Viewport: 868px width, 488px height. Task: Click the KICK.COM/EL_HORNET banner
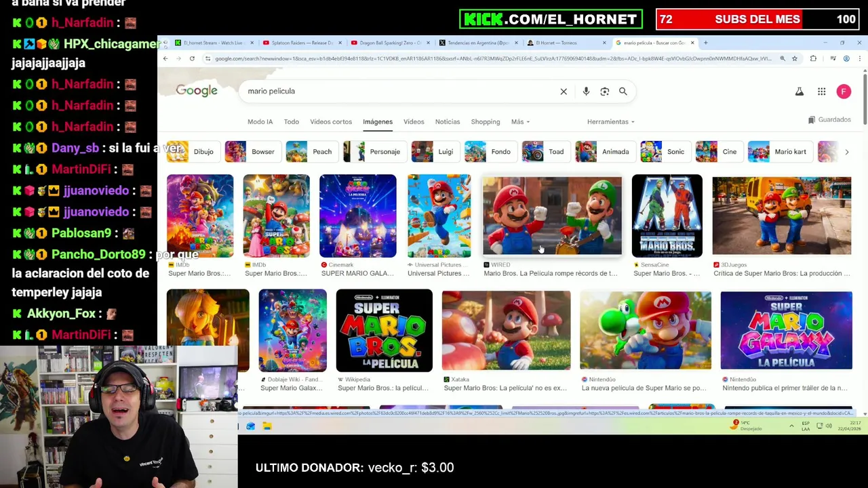point(551,19)
